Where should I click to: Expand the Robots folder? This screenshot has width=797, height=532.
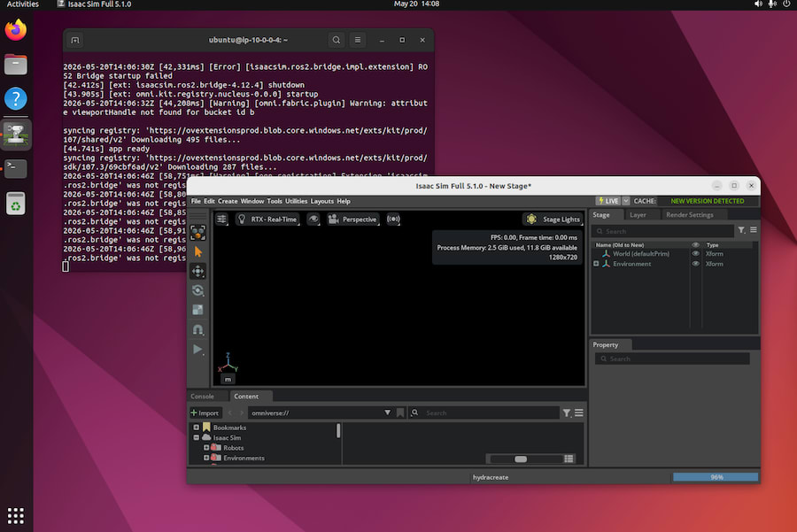206,448
